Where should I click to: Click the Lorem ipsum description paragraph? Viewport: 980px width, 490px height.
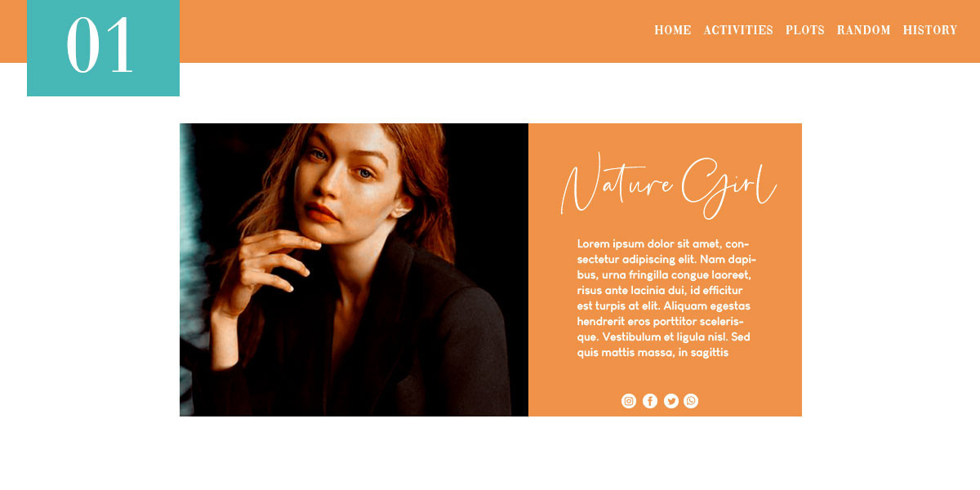(x=666, y=298)
